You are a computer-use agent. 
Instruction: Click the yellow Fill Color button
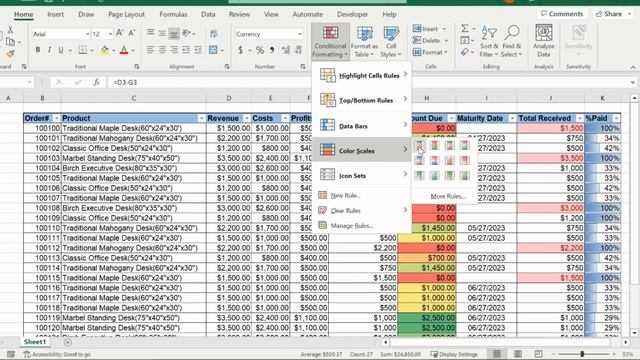click(x=104, y=50)
